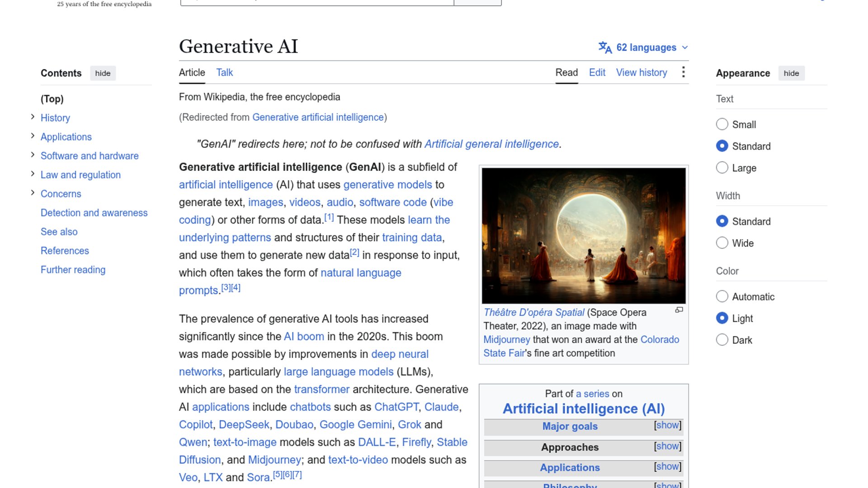This screenshot has width=868, height=488.
Task: Switch to the Article tab
Action: click(x=192, y=73)
